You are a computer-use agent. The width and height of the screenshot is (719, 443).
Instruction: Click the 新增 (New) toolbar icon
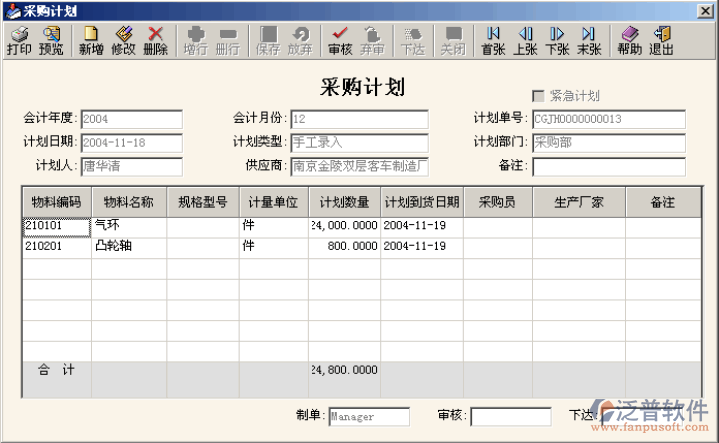pos(91,41)
